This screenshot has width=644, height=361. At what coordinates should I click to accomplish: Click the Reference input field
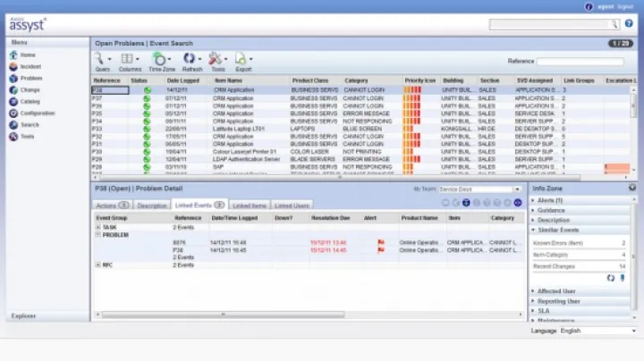point(580,62)
